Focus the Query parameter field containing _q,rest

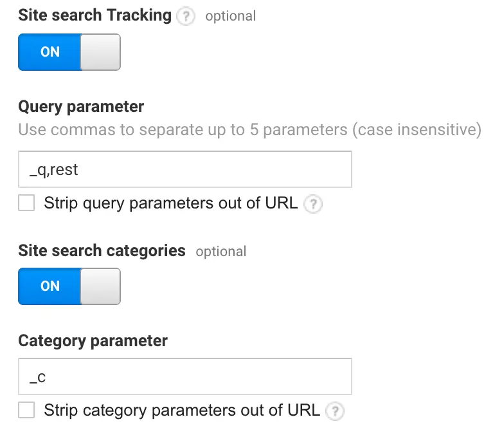[185, 169]
